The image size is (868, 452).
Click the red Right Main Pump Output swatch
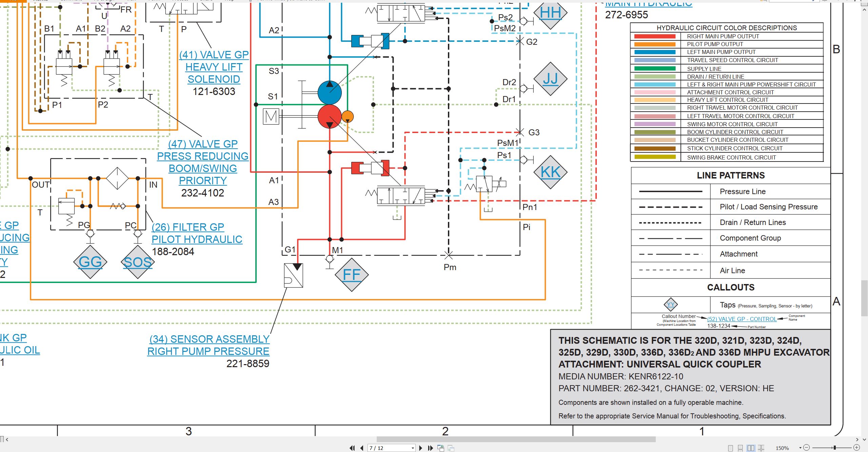(x=655, y=36)
